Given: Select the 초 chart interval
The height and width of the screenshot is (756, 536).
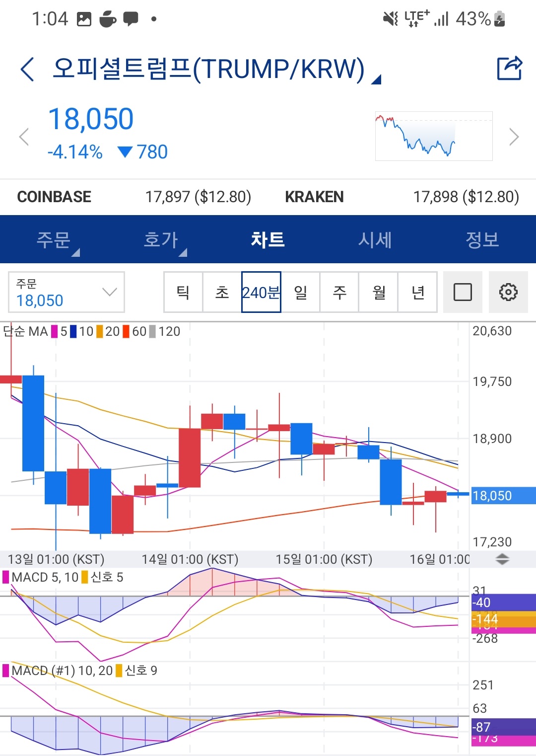Looking at the screenshot, I should click(x=222, y=292).
